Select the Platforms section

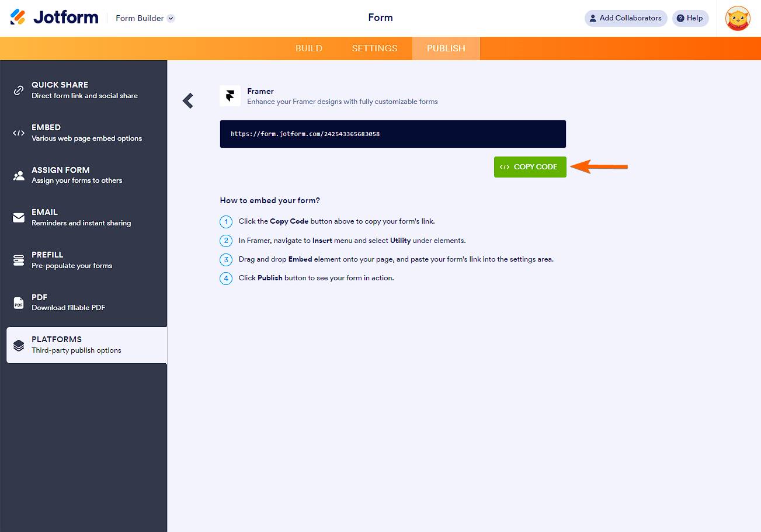coord(86,345)
